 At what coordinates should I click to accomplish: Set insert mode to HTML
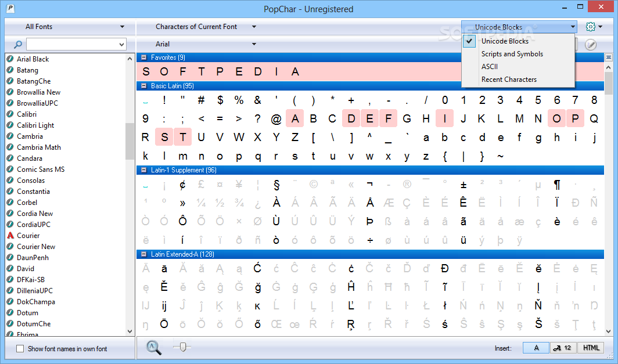(590, 348)
